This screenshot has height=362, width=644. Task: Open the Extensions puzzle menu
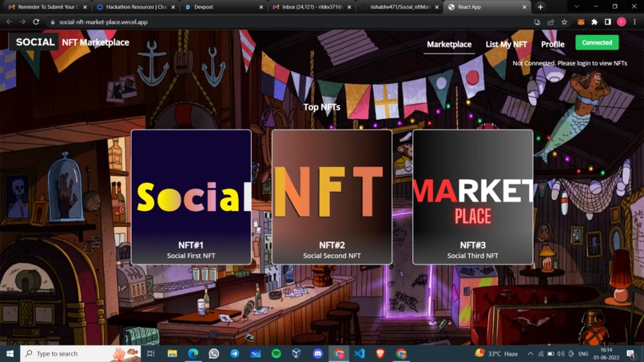pyautogui.click(x=594, y=22)
